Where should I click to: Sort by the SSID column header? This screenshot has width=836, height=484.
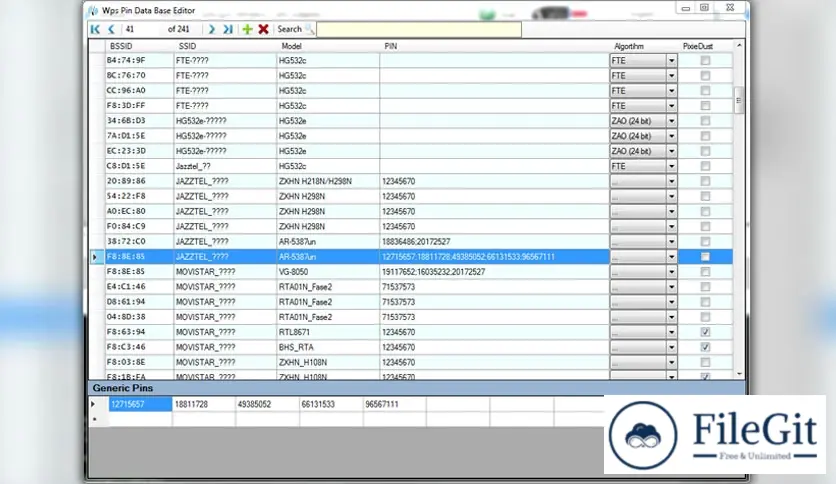point(187,46)
